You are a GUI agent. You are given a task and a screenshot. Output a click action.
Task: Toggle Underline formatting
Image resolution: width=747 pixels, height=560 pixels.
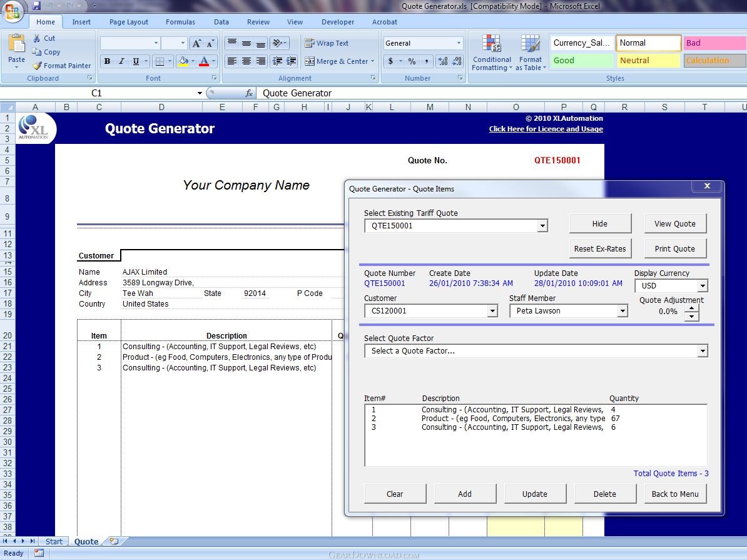point(136,61)
